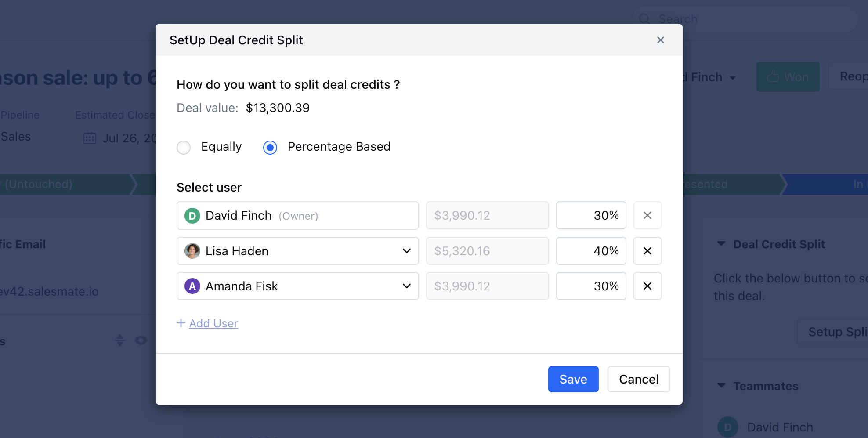The width and height of the screenshot is (868, 438).
Task: Click the thumbs-up Won icon
Action: coord(773,76)
